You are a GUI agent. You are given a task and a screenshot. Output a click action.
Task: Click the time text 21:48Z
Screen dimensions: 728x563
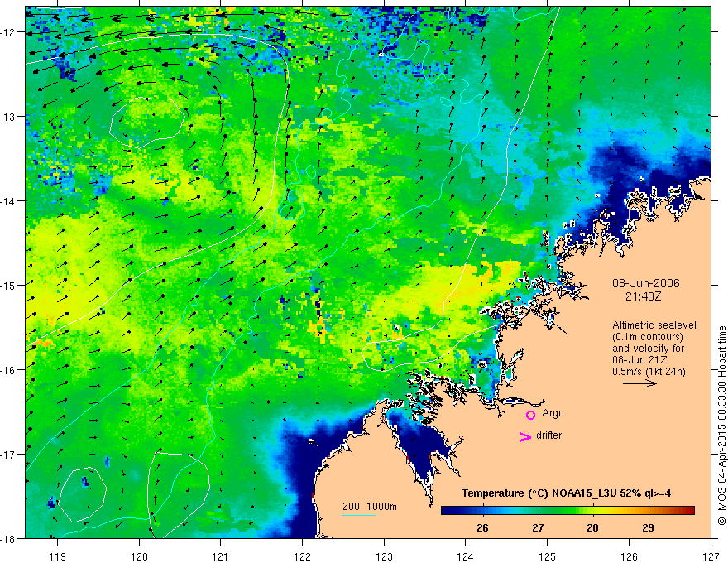643,296
